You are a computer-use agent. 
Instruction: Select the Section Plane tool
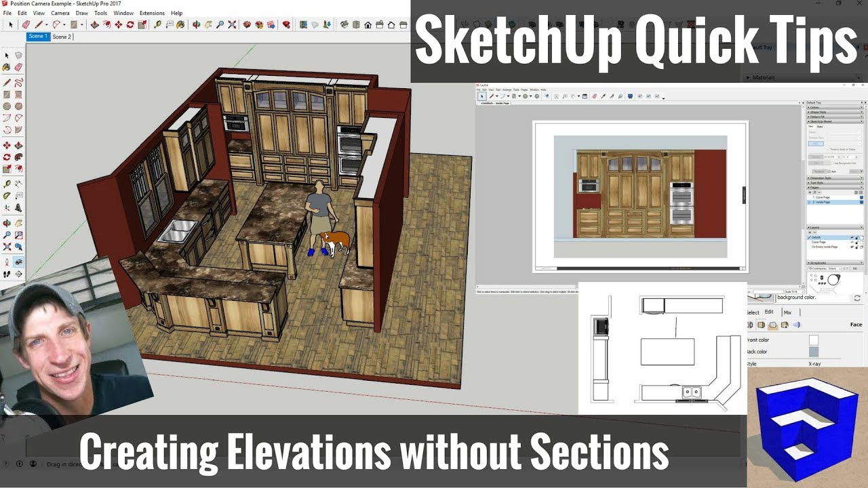click(19, 272)
